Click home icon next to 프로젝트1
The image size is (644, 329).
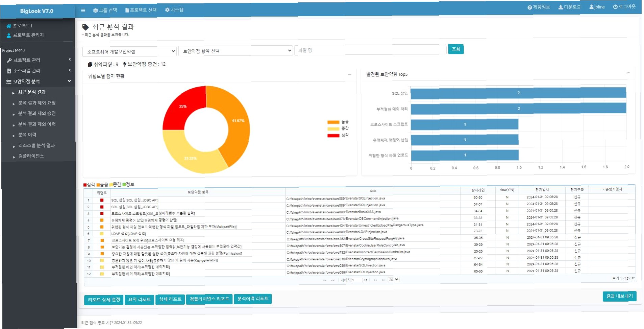point(9,26)
